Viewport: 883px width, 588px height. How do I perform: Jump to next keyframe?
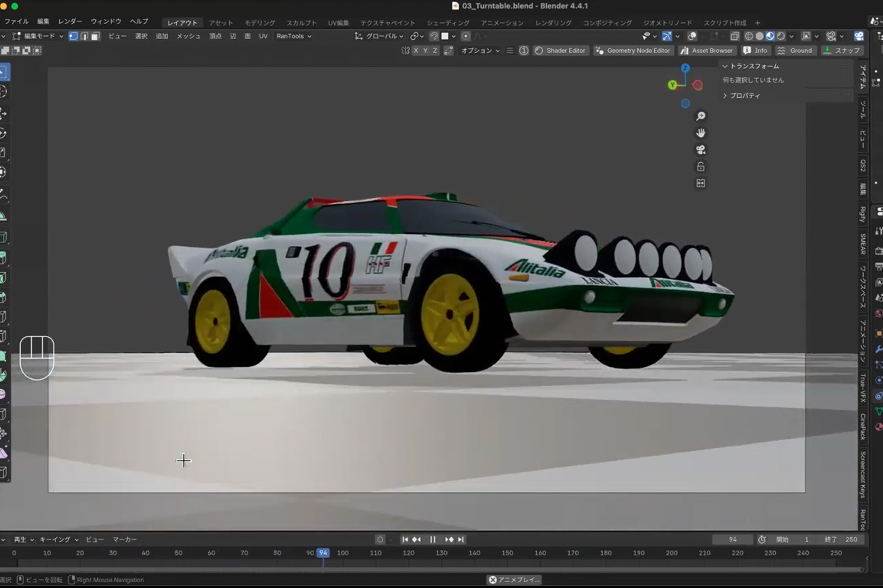pyautogui.click(x=449, y=539)
